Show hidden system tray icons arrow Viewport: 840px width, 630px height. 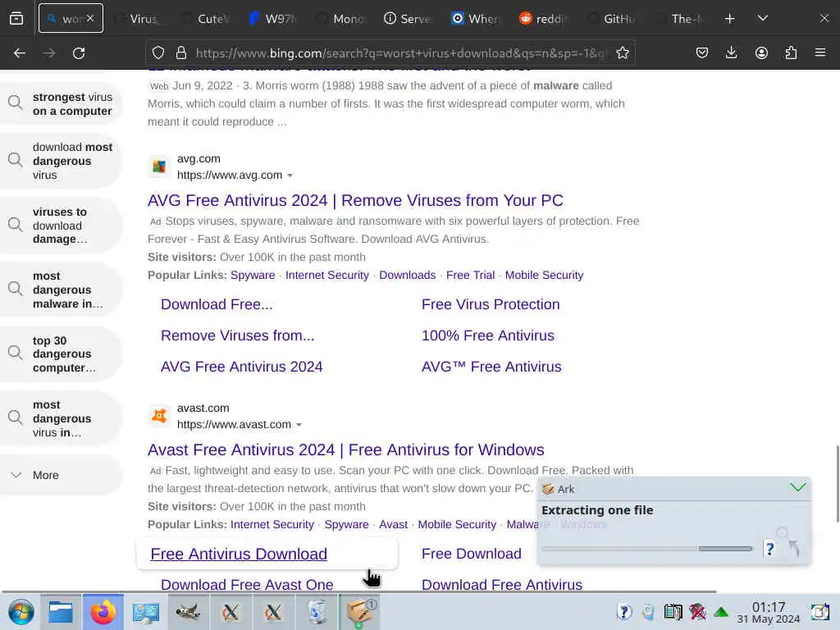click(x=721, y=612)
